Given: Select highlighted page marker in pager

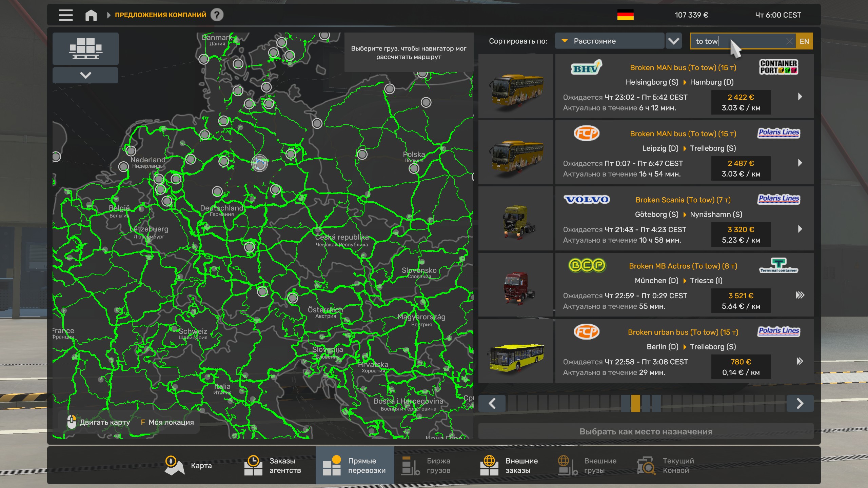Looking at the screenshot, I should tap(636, 403).
